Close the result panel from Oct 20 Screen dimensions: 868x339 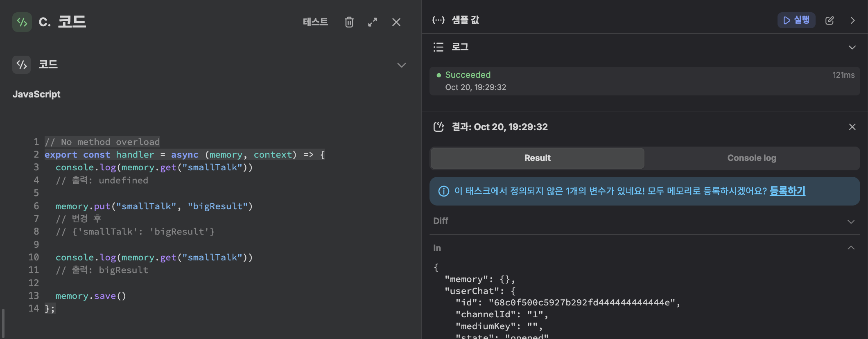tap(852, 127)
